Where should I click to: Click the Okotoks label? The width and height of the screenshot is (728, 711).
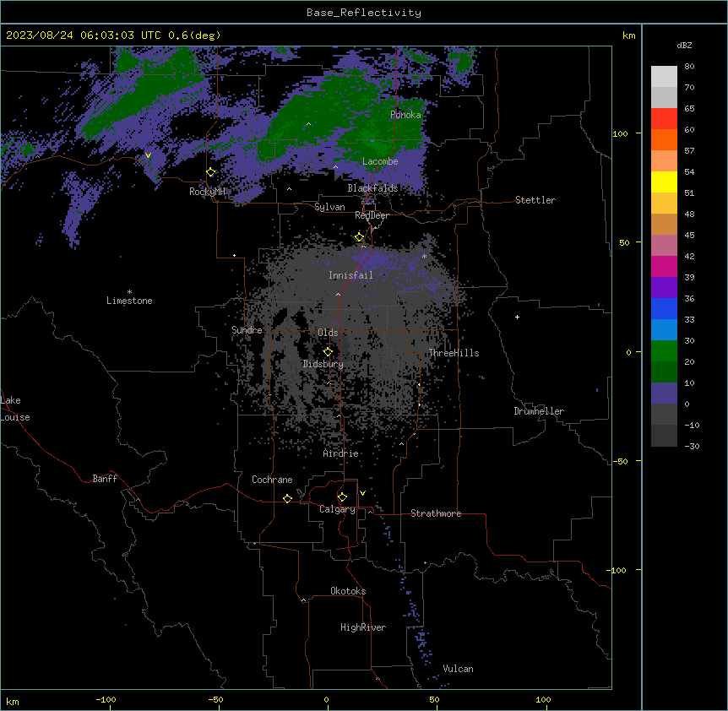348,591
